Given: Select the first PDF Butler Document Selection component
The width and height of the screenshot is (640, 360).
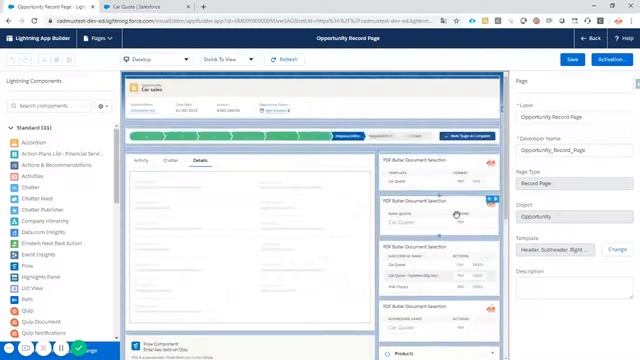Looking at the screenshot, I should click(439, 171).
